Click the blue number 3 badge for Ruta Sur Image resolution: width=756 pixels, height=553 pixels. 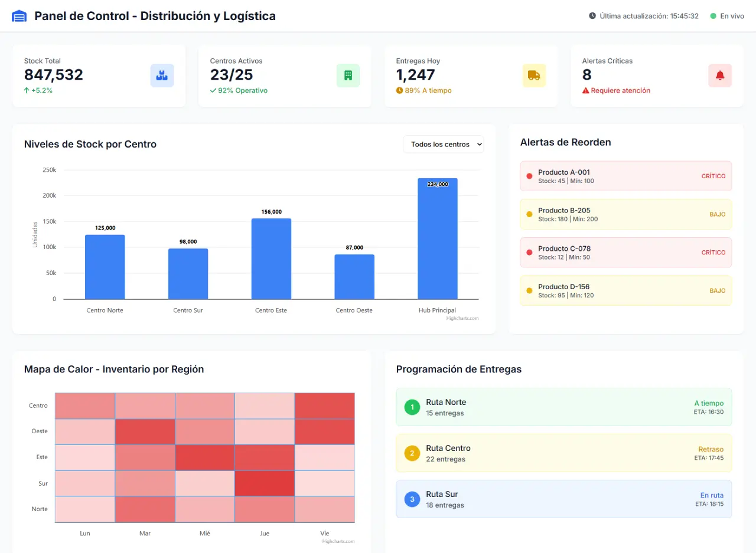coord(412,499)
